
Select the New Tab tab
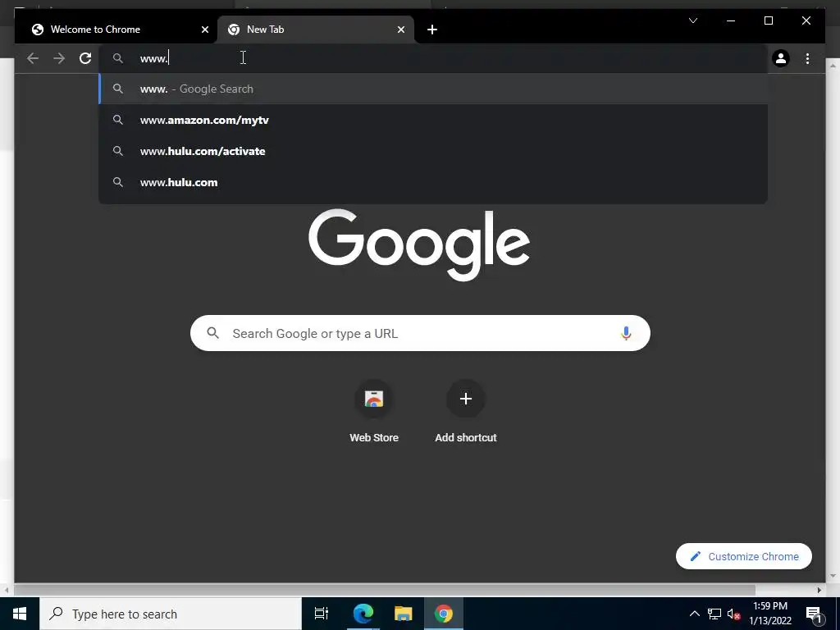pyautogui.click(x=316, y=30)
